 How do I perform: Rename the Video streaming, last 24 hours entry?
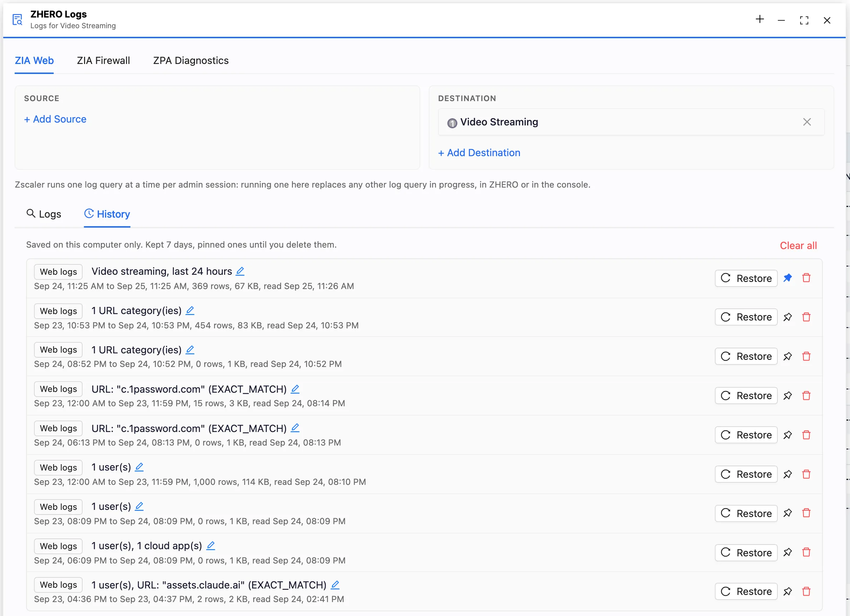tap(240, 271)
